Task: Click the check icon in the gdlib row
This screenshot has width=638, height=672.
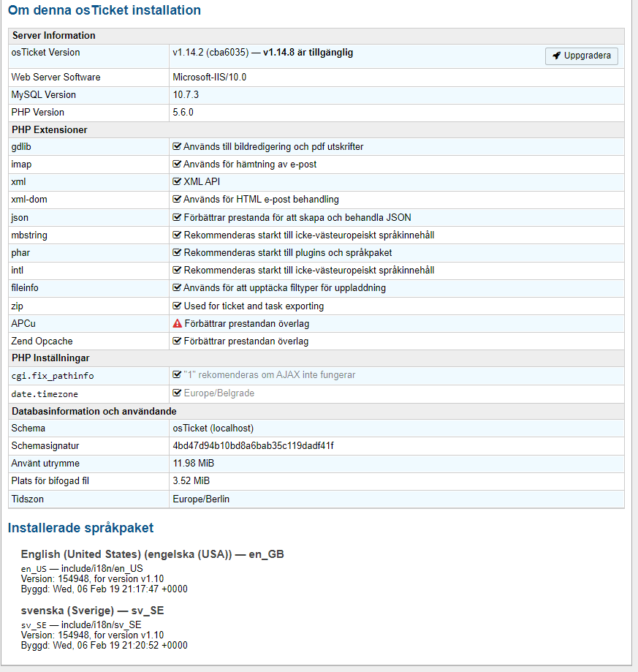Action: pyautogui.click(x=177, y=146)
